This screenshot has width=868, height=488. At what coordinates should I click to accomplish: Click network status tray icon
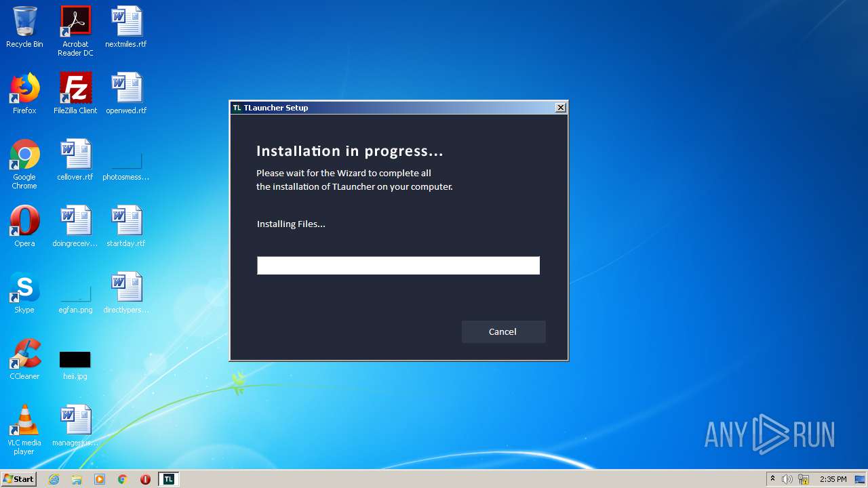[804, 479]
